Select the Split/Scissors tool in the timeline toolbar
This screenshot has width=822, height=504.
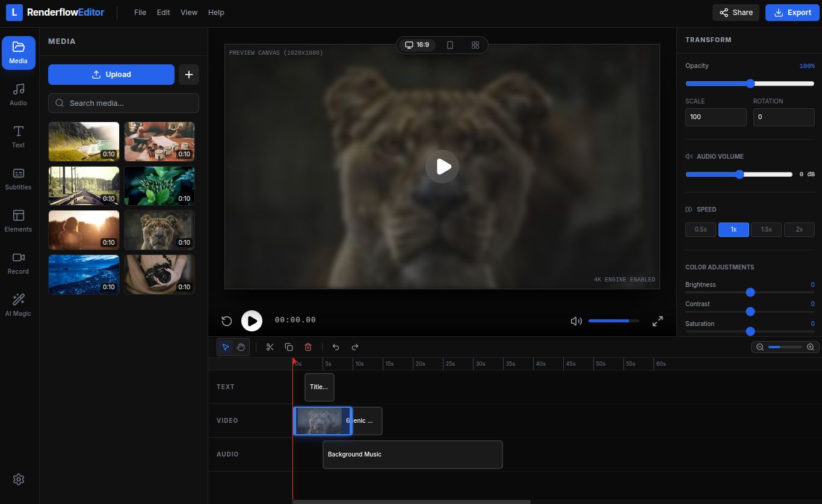[x=270, y=347]
